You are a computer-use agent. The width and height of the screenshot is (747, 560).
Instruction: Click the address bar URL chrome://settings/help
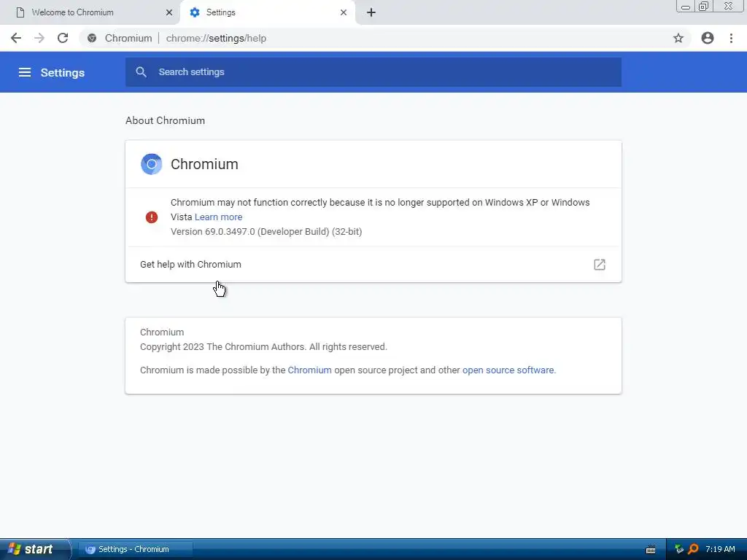click(216, 38)
